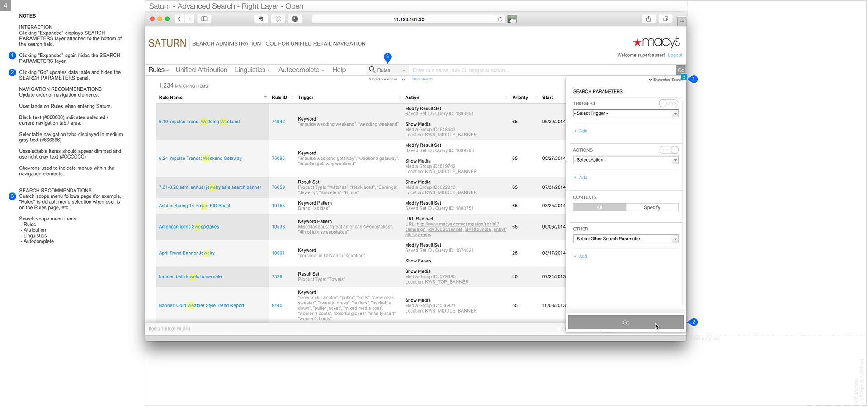Show all tabs with the tabs icon
This screenshot has height=407, width=868.
coord(665,19)
